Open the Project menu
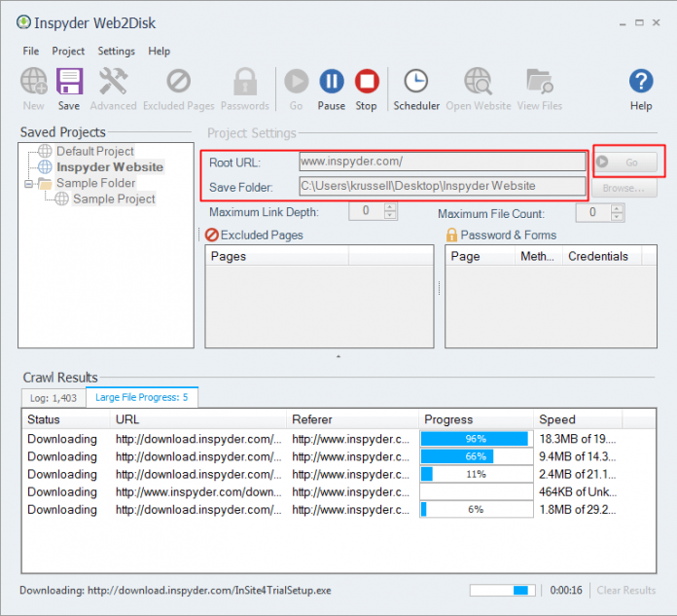Screen dimensions: 677x616 (68, 51)
